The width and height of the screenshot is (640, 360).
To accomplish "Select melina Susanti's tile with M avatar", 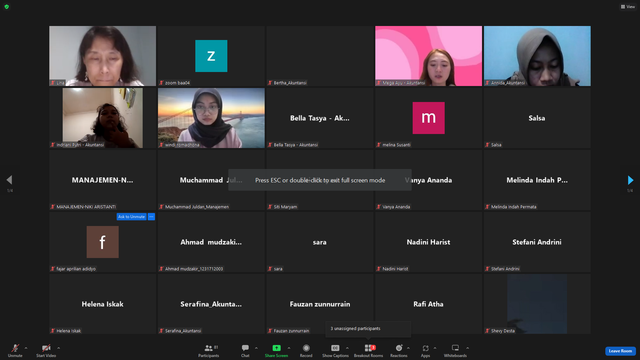I will tap(429, 118).
